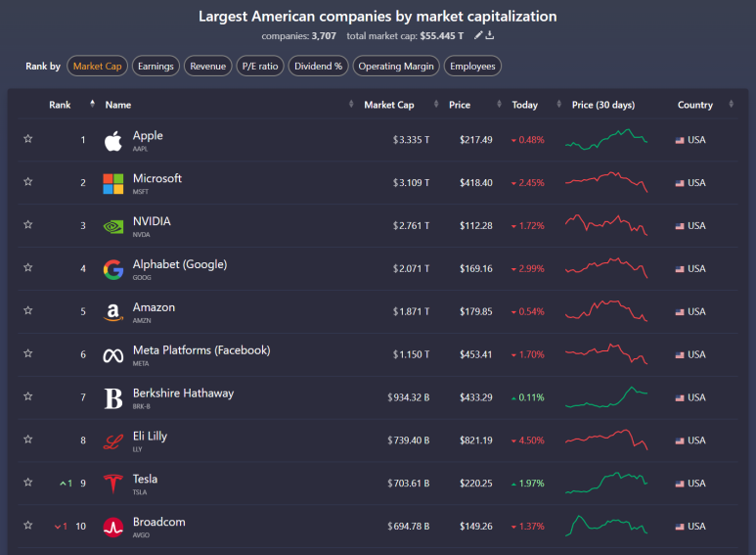Rank companies by Revenue

tap(207, 67)
